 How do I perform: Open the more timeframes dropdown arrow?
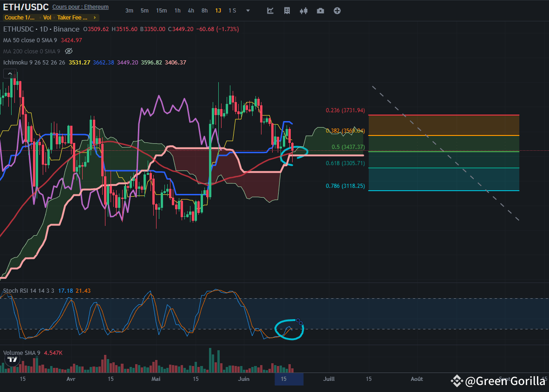click(248, 11)
